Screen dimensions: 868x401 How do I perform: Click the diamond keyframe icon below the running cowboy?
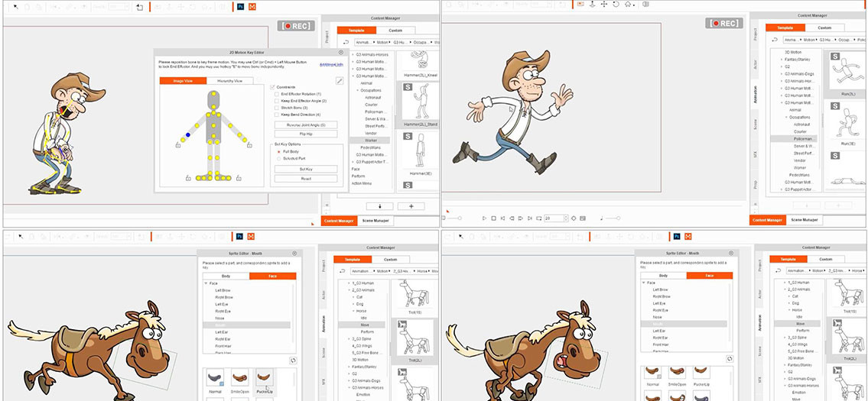tap(574, 218)
